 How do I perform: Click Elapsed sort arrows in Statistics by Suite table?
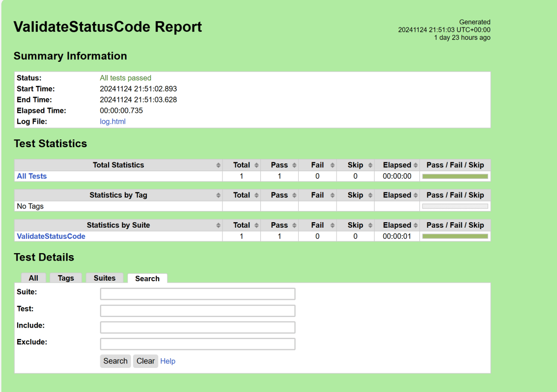coord(416,225)
